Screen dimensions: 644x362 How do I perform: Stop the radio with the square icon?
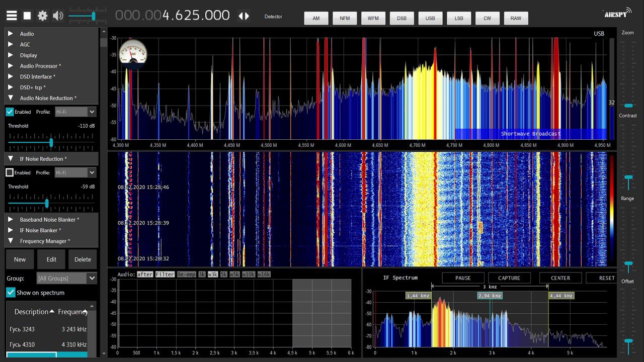pyautogui.click(x=27, y=16)
